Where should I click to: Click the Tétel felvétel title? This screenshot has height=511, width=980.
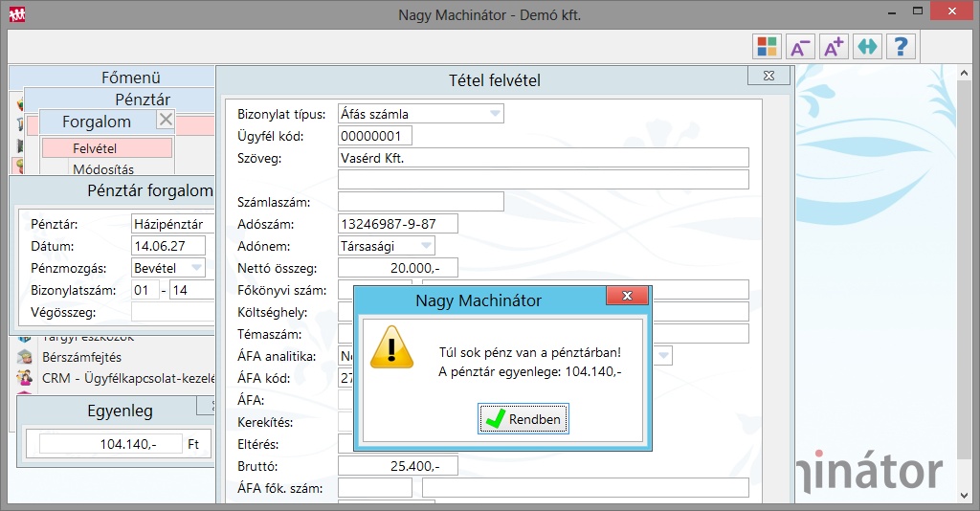pos(495,80)
